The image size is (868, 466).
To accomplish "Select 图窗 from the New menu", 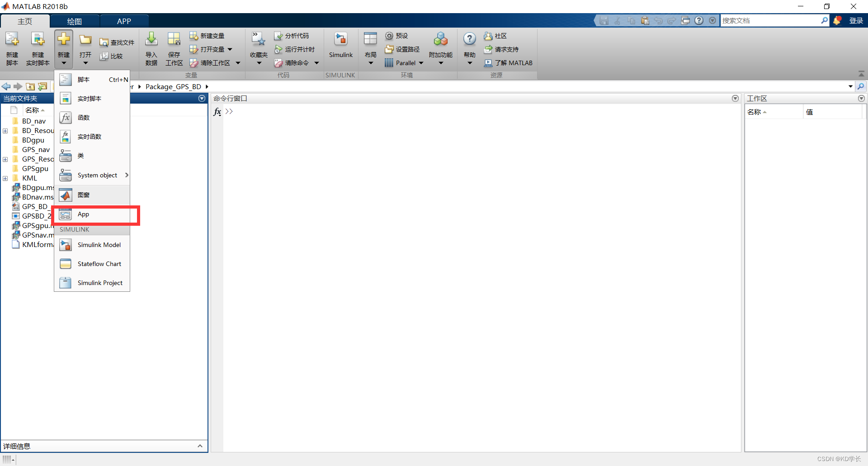I will click(92, 195).
